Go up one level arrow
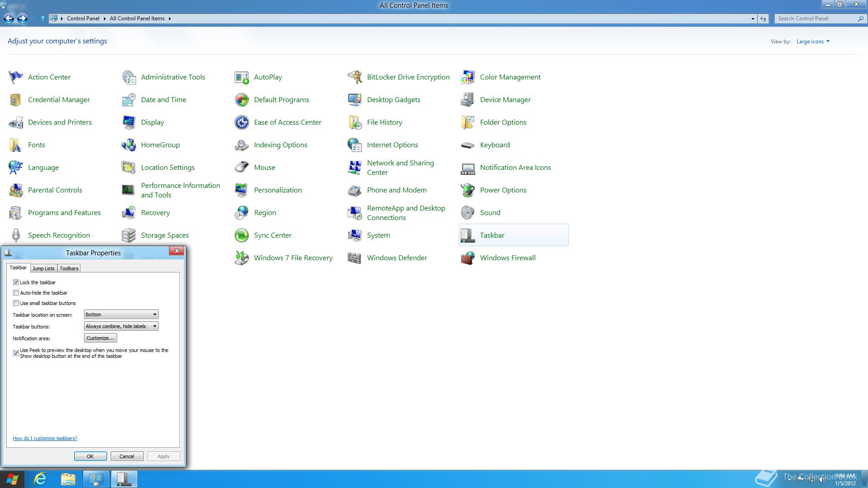Viewport: 868px width, 488px height. coord(43,19)
